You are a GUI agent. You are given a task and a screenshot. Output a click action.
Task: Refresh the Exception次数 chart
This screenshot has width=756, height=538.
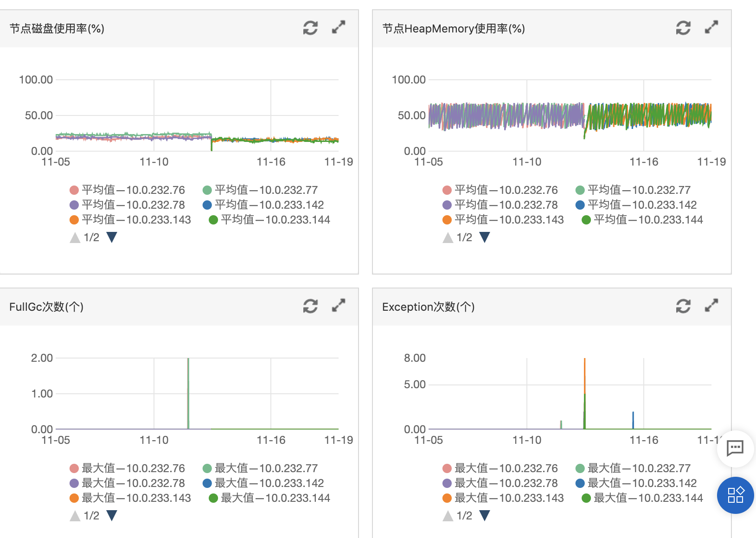[x=683, y=306]
